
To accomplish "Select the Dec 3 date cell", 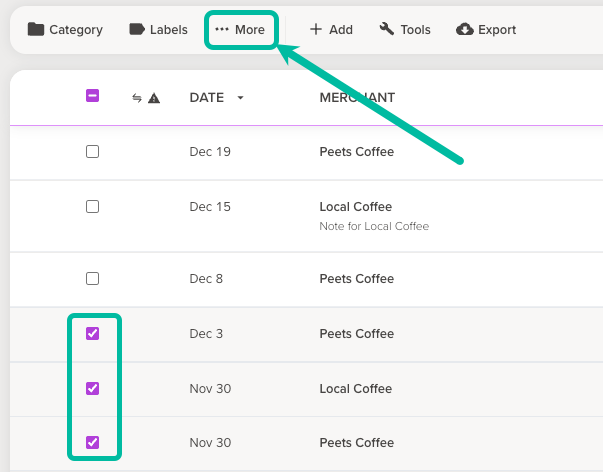I will click(x=206, y=334).
